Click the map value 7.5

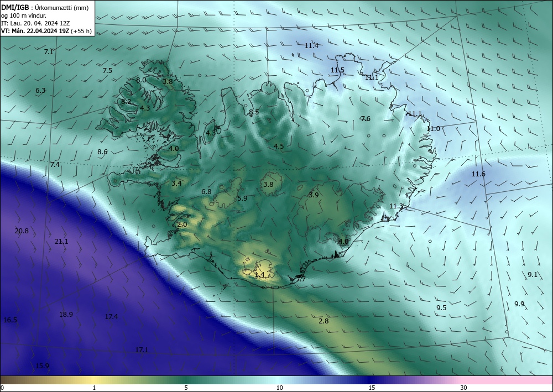[107, 71]
